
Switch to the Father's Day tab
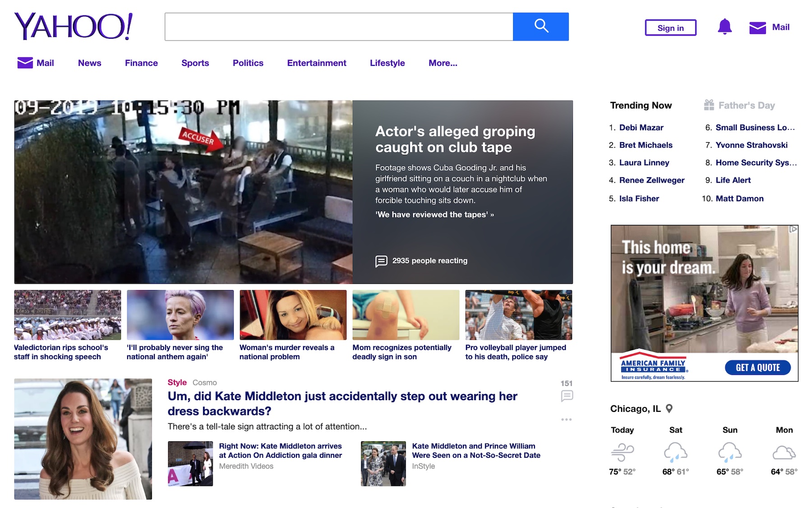point(747,106)
